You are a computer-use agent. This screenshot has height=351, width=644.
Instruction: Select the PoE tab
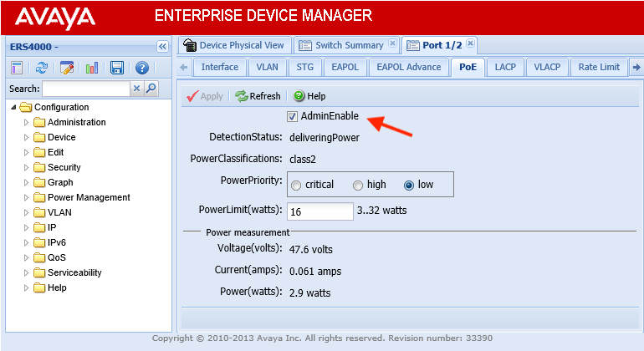pos(468,68)
